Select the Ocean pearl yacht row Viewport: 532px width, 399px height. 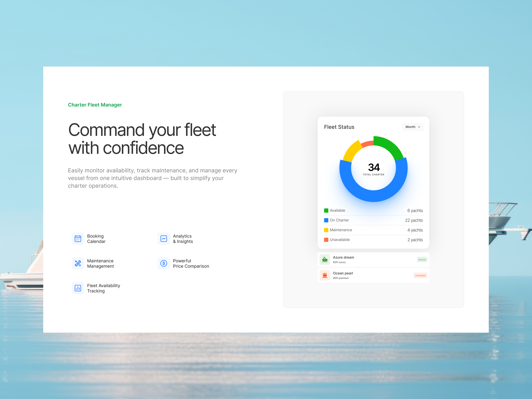(x=373, y=275)
